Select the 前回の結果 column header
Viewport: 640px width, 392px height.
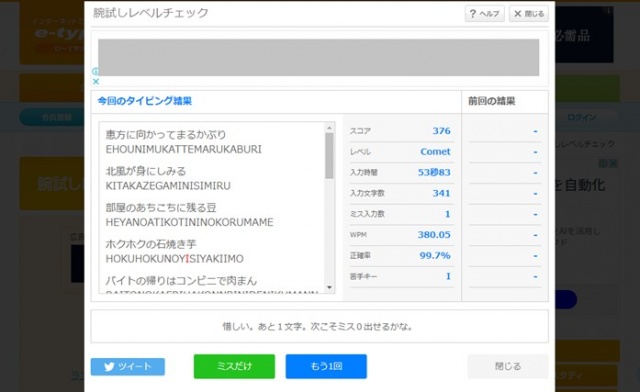pyautogui.click(x=491, y=101)
